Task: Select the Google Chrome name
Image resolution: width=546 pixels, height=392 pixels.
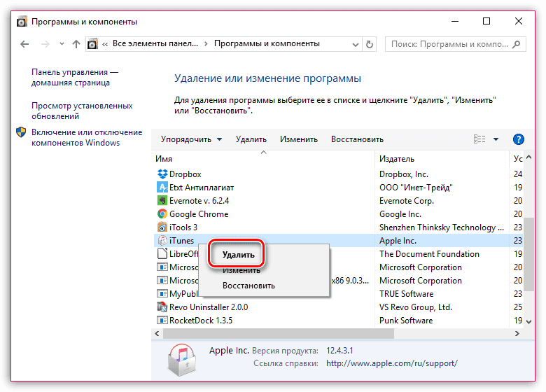Action: (199, 214)
